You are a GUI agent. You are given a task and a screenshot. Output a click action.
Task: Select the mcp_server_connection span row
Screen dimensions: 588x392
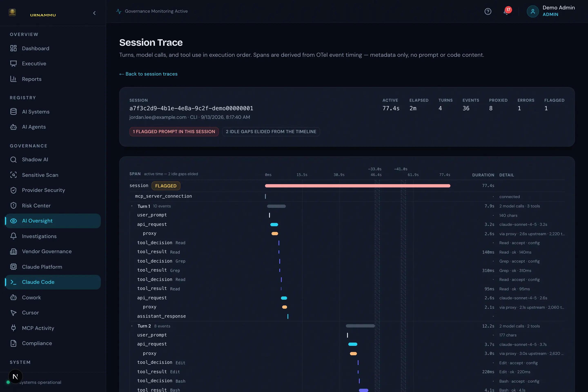pyautogui.click(x=347, y=196)
